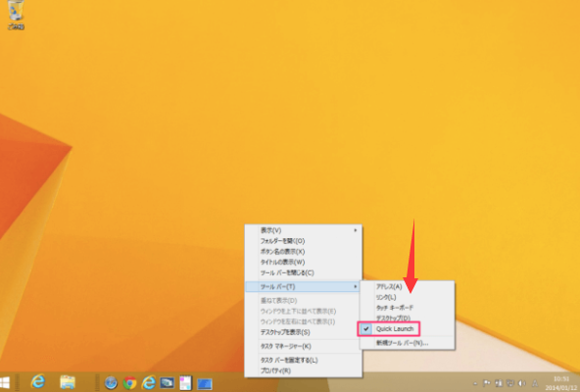
Task: Launch Google Chrome from Quick Launch
Action: pos(129,383)
